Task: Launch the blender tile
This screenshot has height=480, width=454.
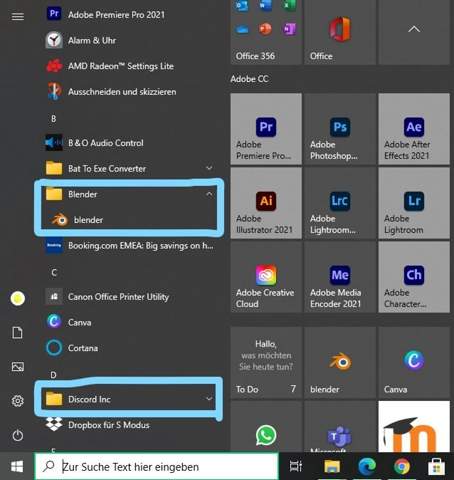Action: point(340,363)
